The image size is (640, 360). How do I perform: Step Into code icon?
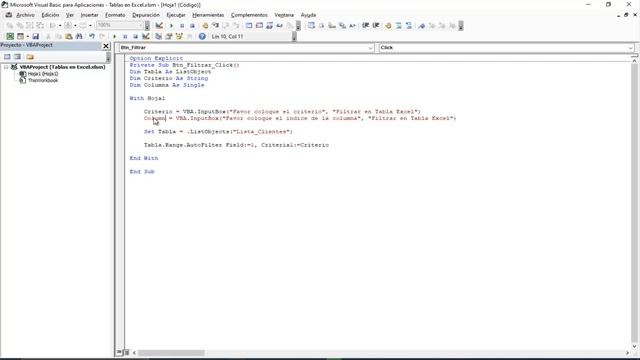click(215, 25)
